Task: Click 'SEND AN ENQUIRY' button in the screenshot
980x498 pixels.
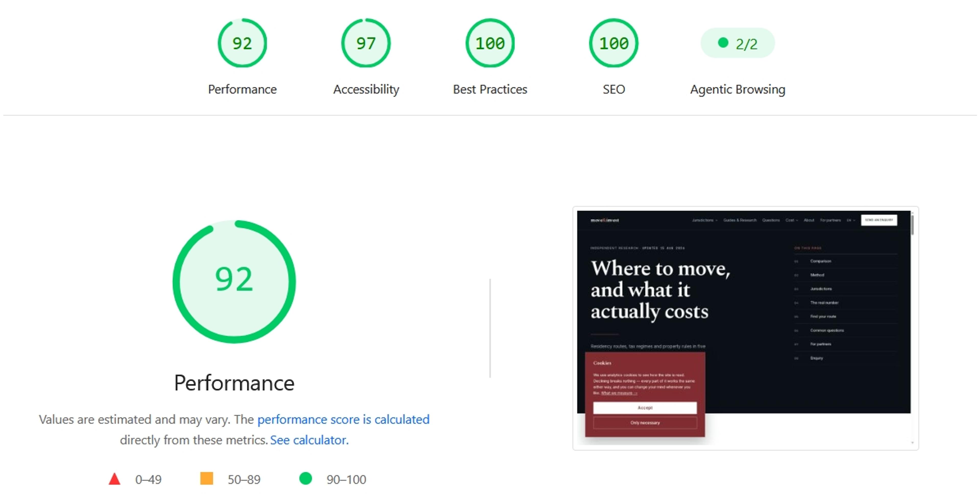Action: tap(879, 220)
